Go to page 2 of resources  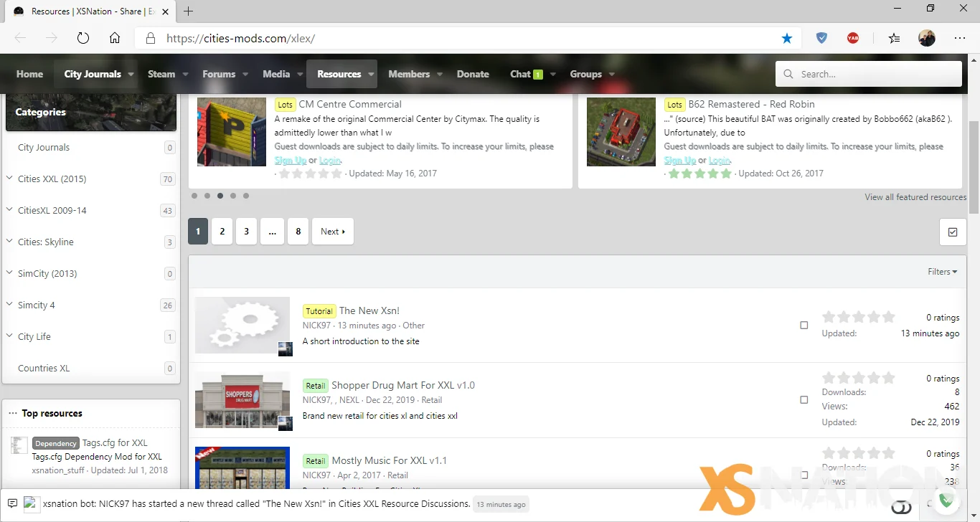(222, 232)
